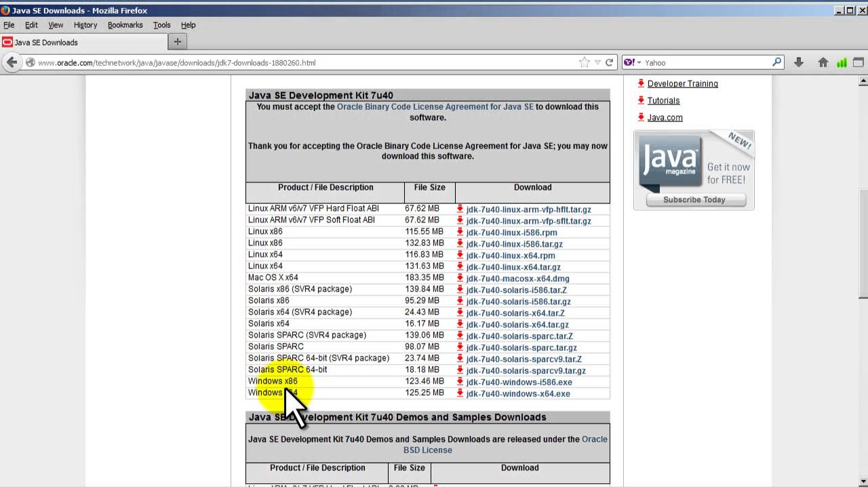Click red arrow beside Tutorials
The width and height of the screenshot is (868, 488).
[x=641, y=100]
